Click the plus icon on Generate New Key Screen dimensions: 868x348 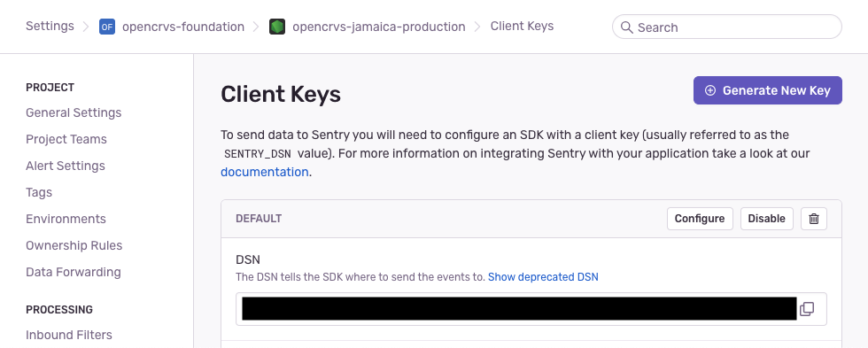click(709, 90)
